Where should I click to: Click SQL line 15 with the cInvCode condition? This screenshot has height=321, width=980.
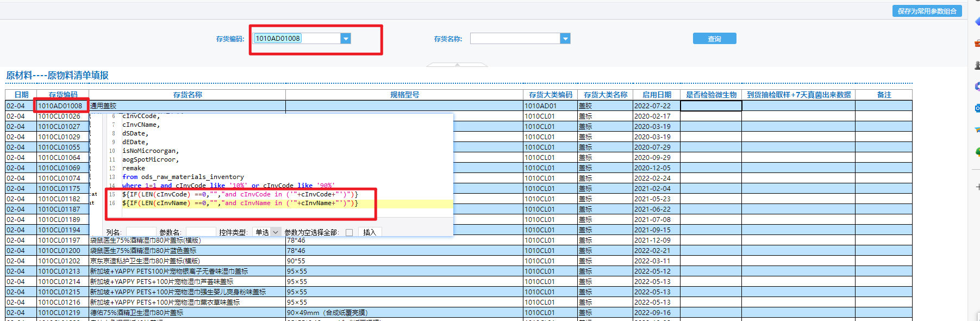240,194
